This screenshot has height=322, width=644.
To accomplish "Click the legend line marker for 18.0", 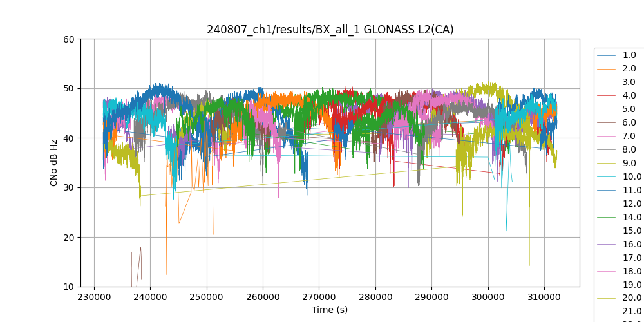I will click(607, 272).
